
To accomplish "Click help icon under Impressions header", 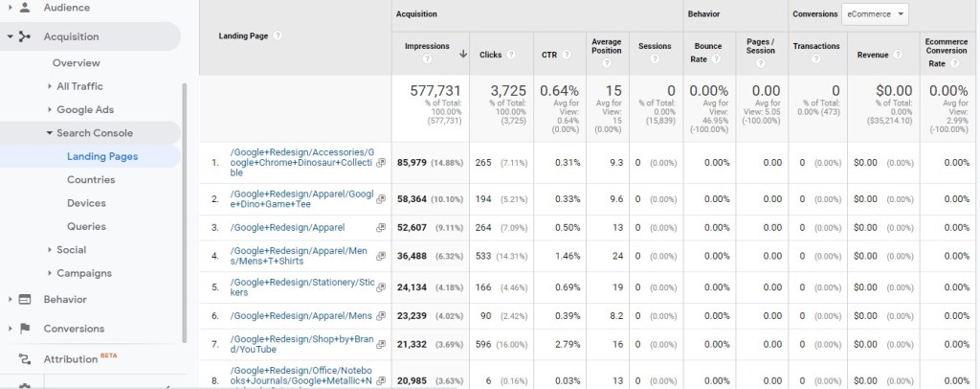I will tap(427, 58).
